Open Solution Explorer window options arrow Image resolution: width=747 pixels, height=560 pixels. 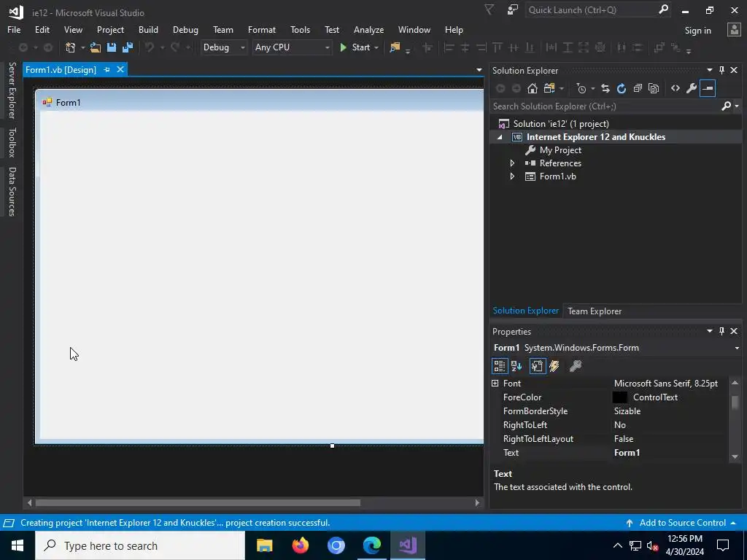[709, 70]
